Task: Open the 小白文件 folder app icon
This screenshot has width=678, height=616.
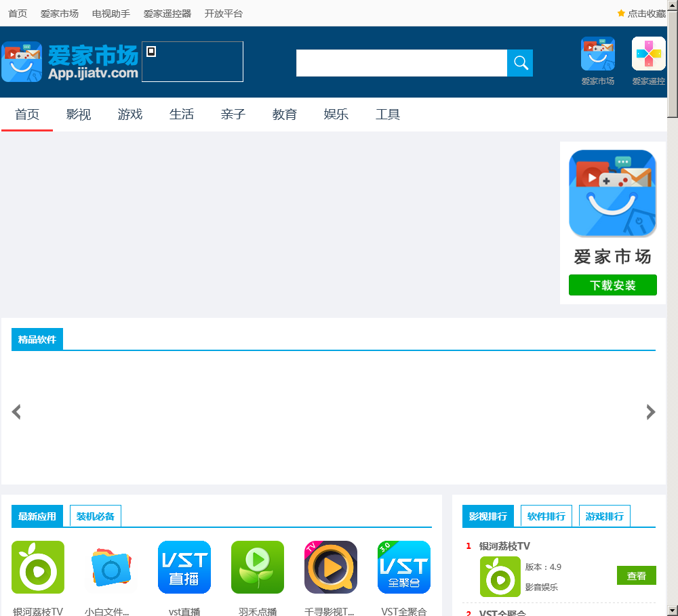Action: 111,567
